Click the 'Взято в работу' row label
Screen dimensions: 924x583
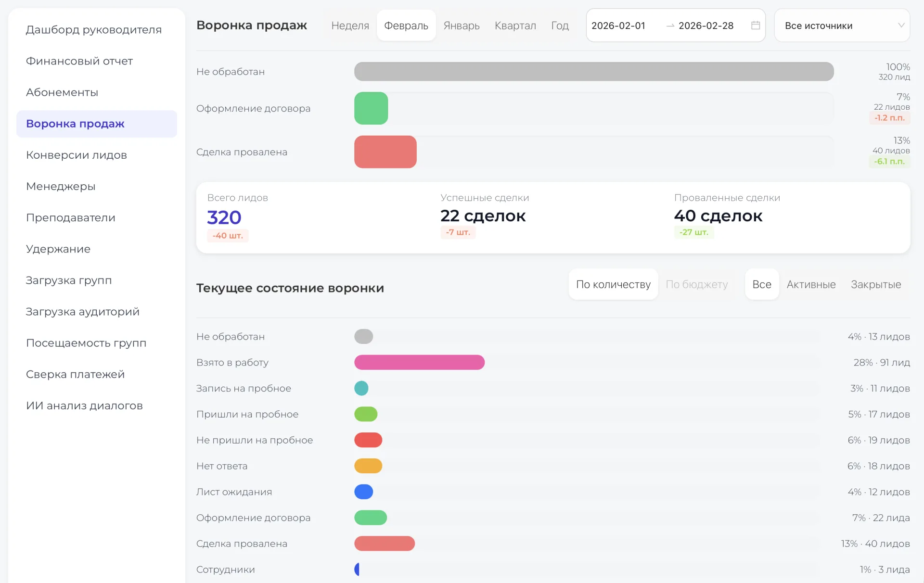tap(232, 362)
